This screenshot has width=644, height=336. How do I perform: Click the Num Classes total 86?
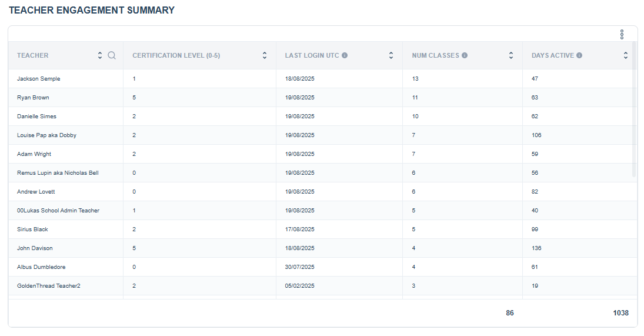pyautogui.click(x=510, y=313)
